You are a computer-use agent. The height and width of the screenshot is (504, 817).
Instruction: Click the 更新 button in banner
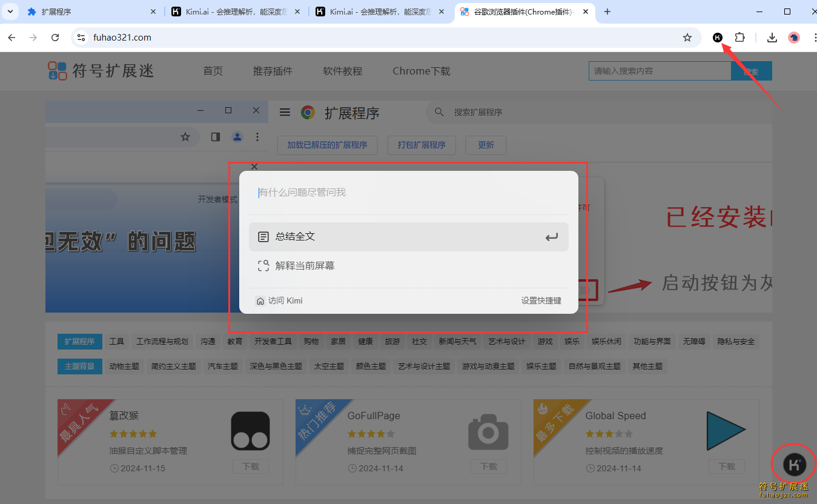(486, 145)
